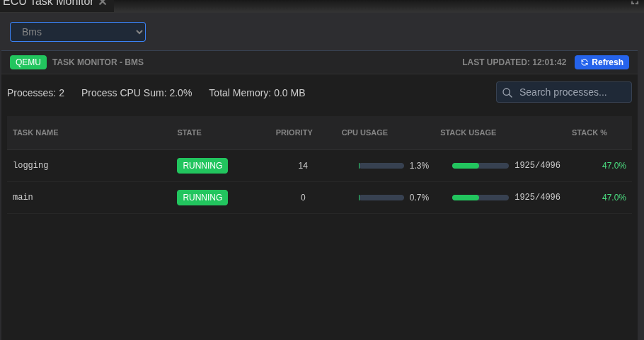Sort by TASK NAME column header
This screenshot has width=644, height=340.
tap(35, 132)
